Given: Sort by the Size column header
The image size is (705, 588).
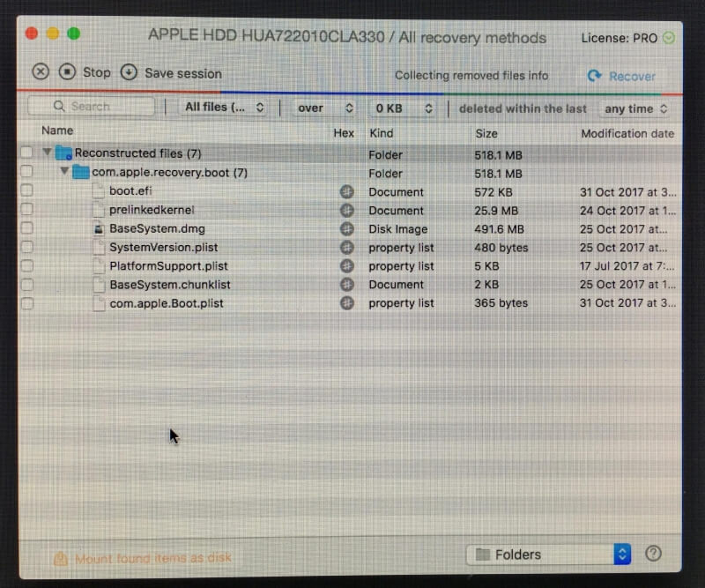Looking at the screenshot, I should 486,134.
